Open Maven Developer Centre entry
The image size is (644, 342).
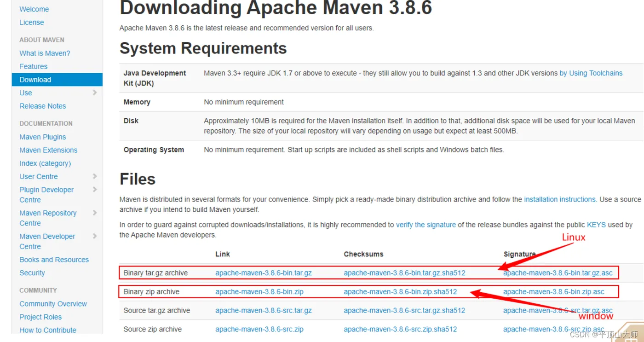47,241
